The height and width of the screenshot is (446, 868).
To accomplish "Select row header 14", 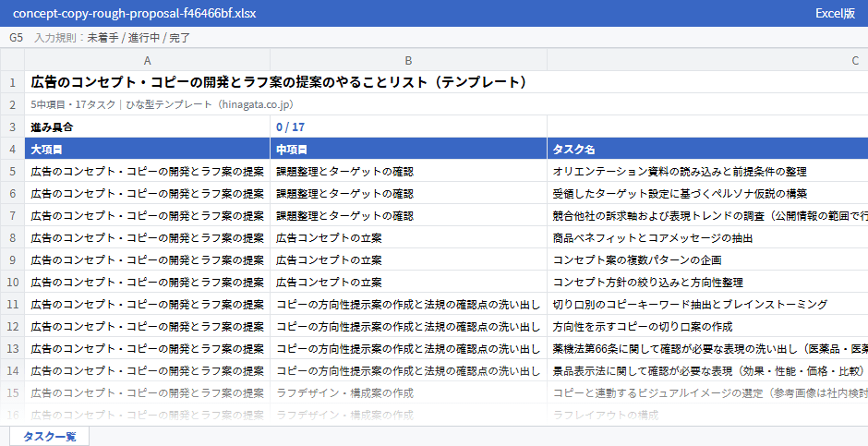I will pos(12,370).
